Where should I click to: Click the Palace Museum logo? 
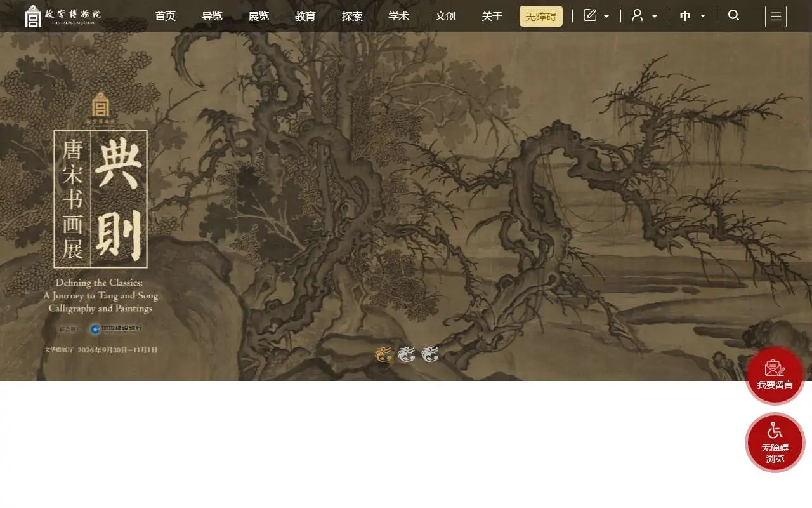pyautogui.click(x=62, y=16)
